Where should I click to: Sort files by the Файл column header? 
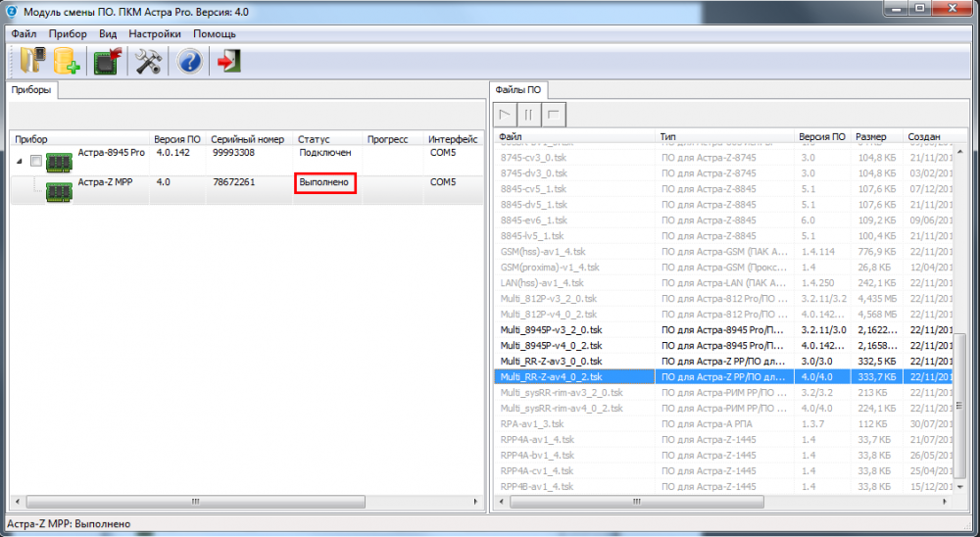click(x=575, y=136)
